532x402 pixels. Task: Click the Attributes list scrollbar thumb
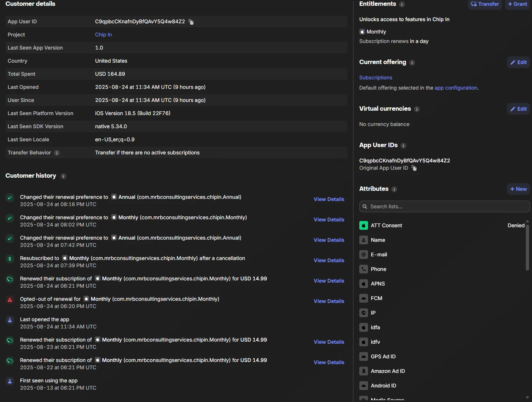pos(527,248)
